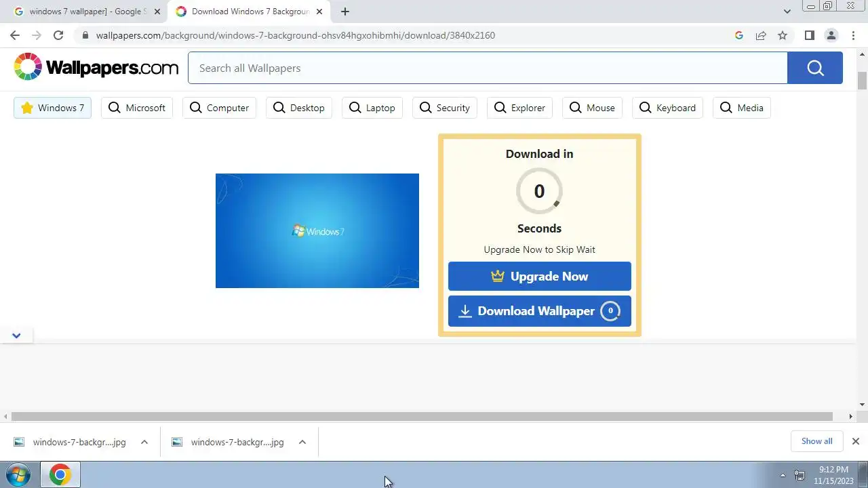Click the network tray icon
The image size is (868, 488).
click(x=800, y=475)
